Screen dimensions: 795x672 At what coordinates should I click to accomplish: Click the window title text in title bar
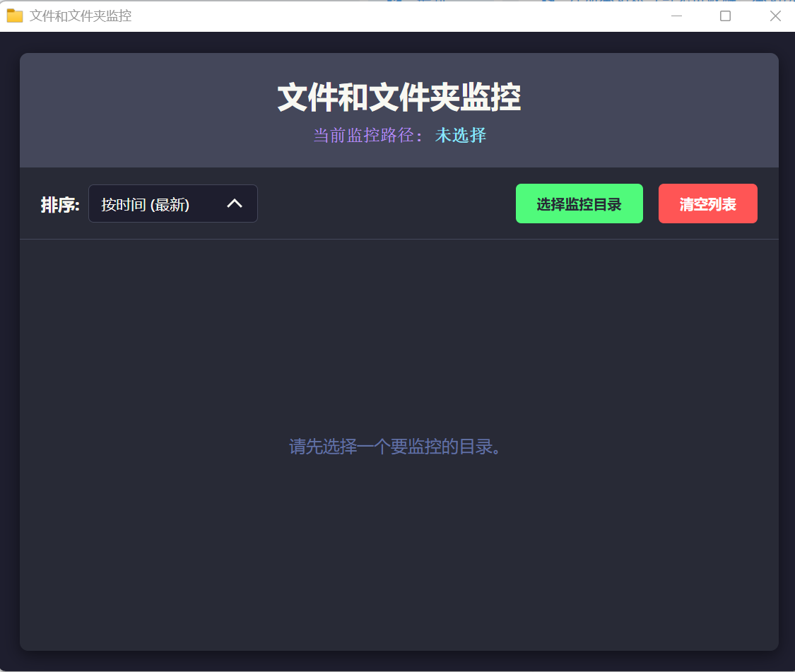pos(80,16)
